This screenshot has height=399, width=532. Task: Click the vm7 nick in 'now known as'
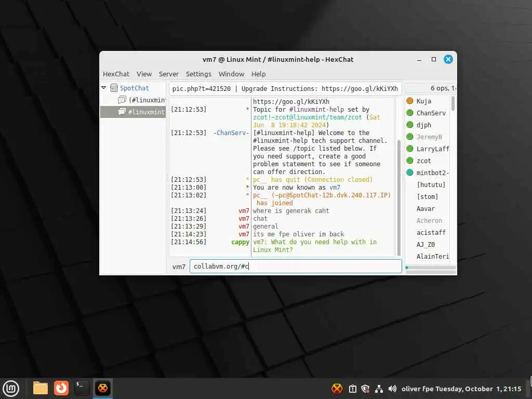pos(335,187)
